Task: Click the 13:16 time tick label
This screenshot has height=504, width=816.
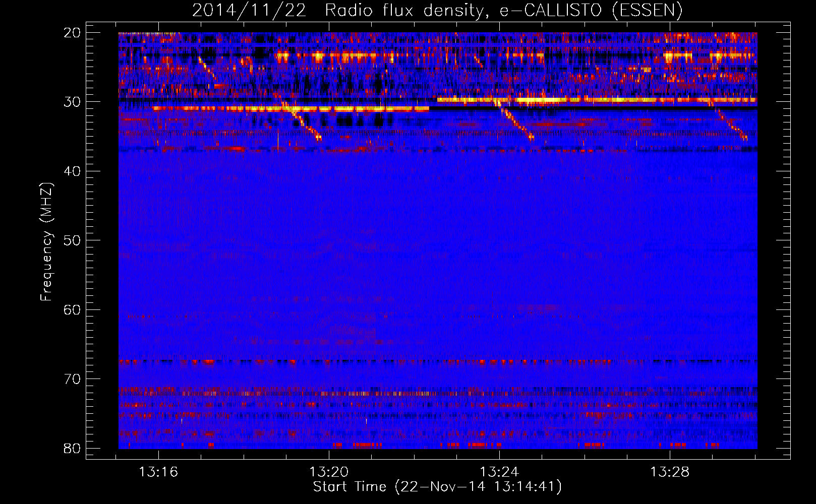Action: [158, 472]
